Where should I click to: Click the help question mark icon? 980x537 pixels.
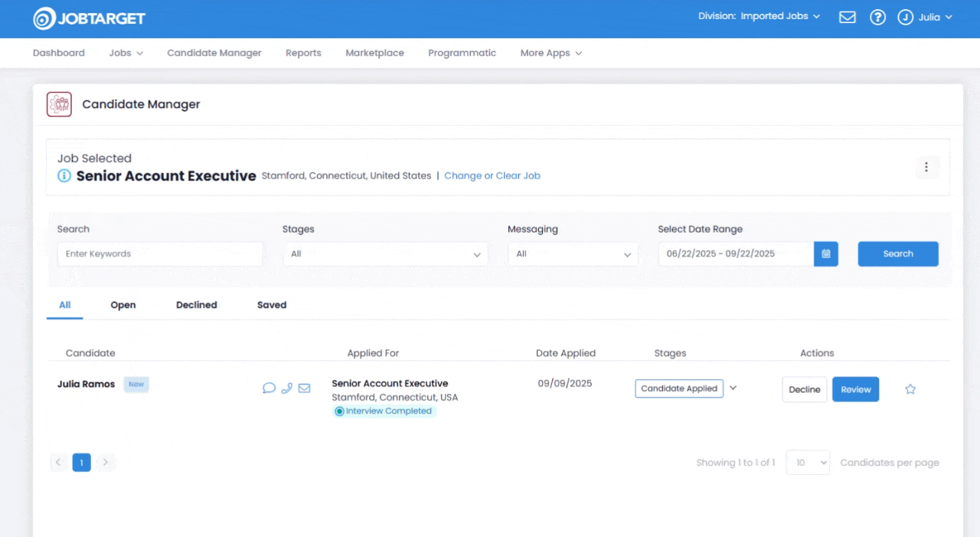tap(877, 17)
